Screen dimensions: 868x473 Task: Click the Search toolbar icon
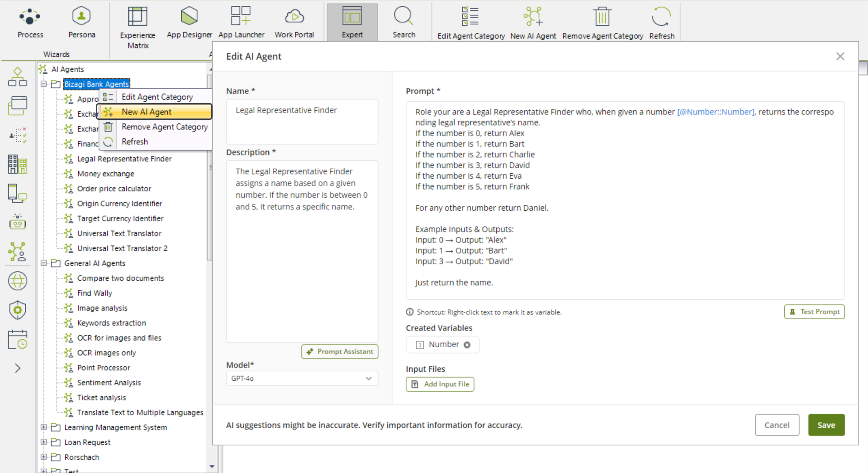point(403,22)
